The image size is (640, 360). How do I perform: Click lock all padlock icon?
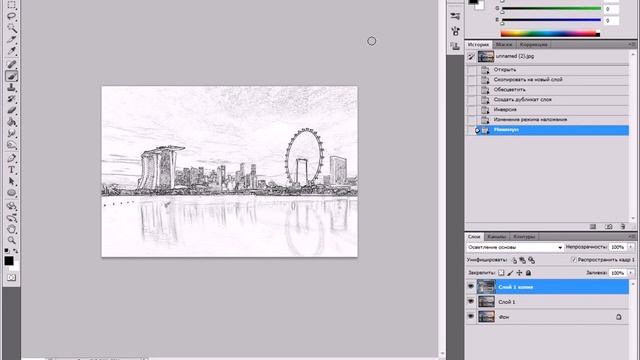tap(528, 273)
